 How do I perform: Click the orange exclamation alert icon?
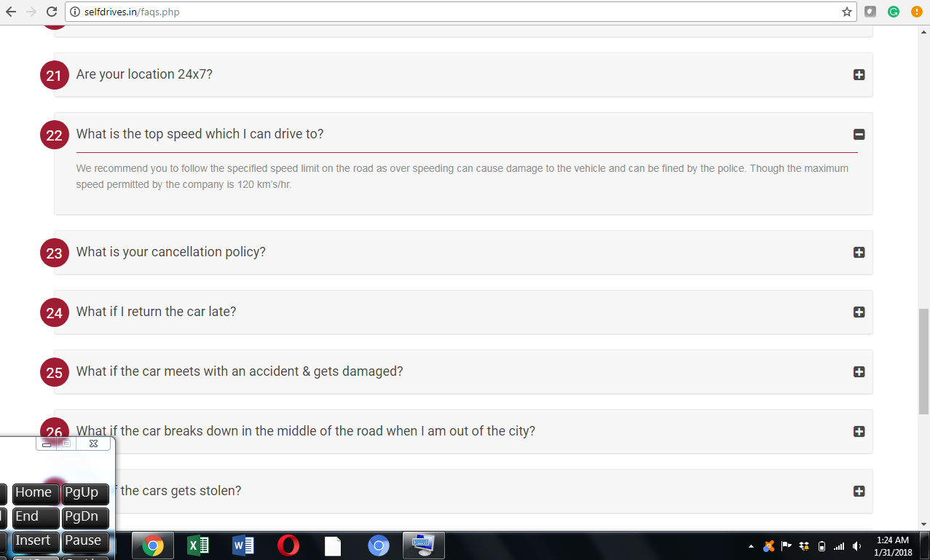click(x=916, y=12)
